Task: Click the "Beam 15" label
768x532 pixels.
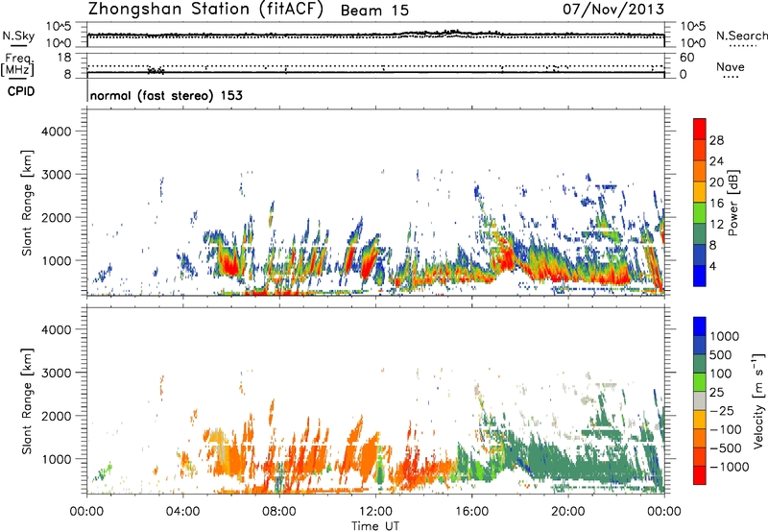Action: click(374, 11)
